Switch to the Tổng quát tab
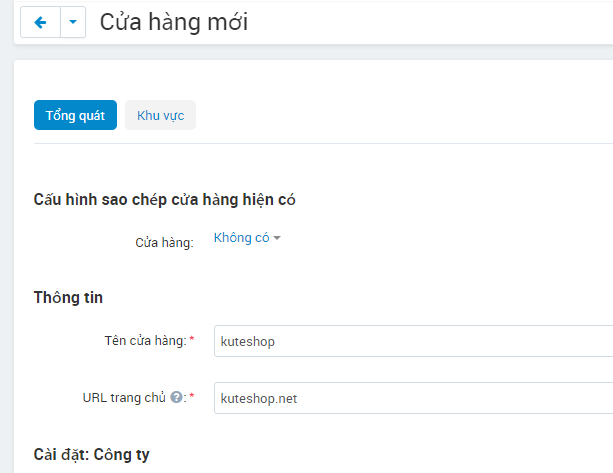Viewport: 613px width, 473px height. click(x=75, y=115)
